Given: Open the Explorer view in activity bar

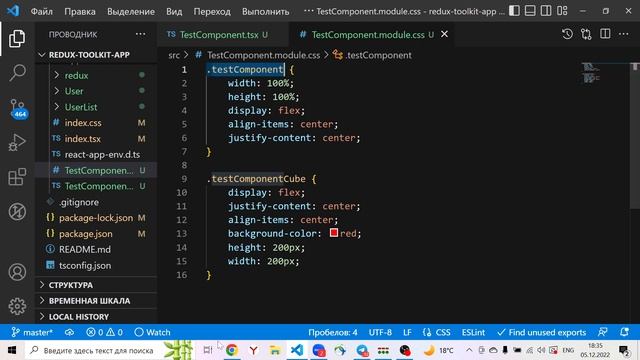Looking at the screenshot, I should [17, 38].
